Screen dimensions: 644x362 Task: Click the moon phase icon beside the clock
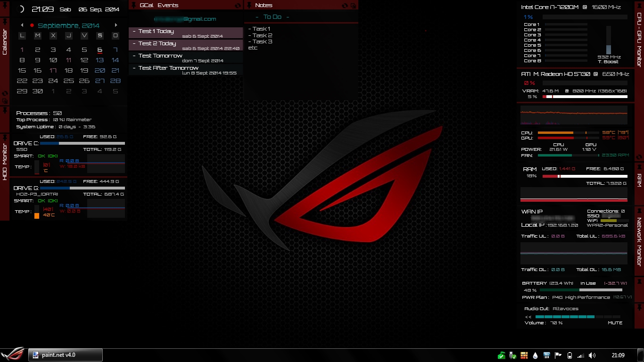pyautogui.click(x=21, y=9)
